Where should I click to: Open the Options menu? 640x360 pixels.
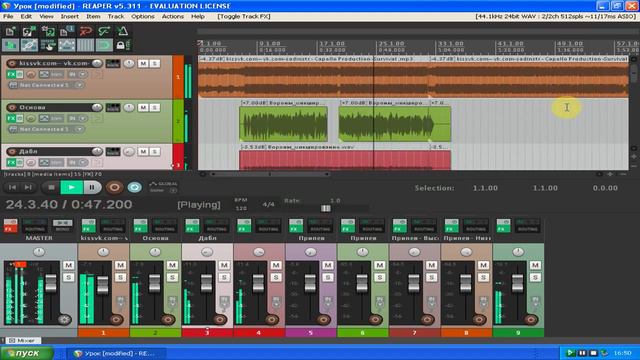click(143, 16)
